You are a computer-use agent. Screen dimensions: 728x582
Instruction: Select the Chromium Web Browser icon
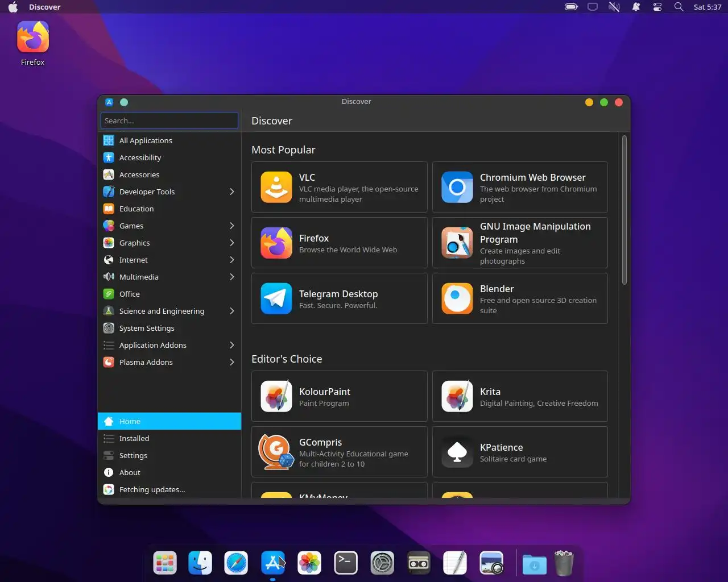point(457,187)
